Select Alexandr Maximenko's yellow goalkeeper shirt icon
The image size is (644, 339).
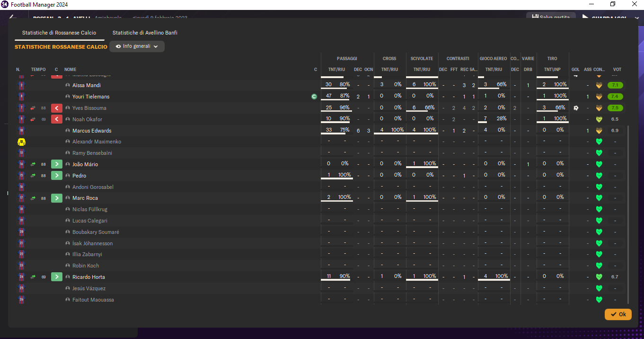[21, 142]
